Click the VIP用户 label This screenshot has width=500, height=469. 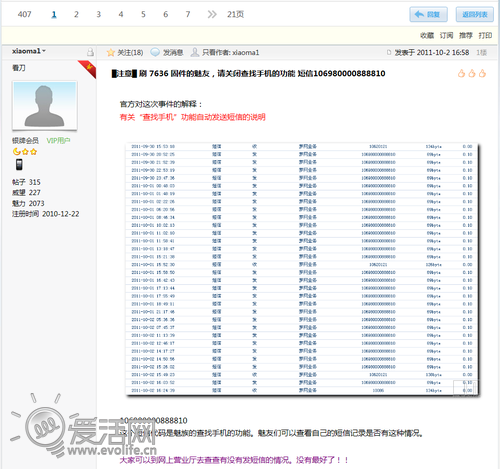coord(58,140)
